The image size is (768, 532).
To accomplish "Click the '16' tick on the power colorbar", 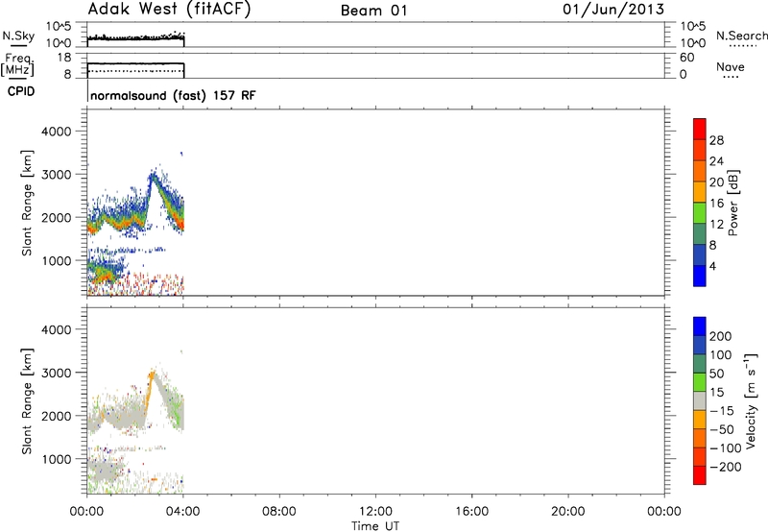I will 716,204.
